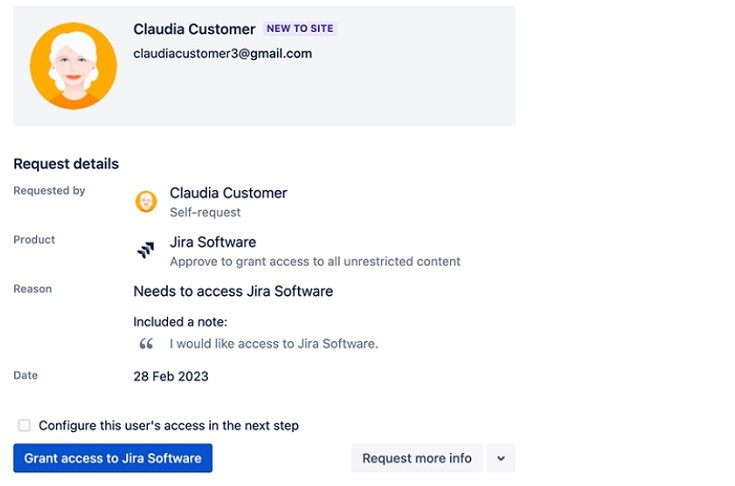Screen dimensions: 735x486
Task: Click Claudia Customer name under Requested by
Action: [x=228, y=193]
